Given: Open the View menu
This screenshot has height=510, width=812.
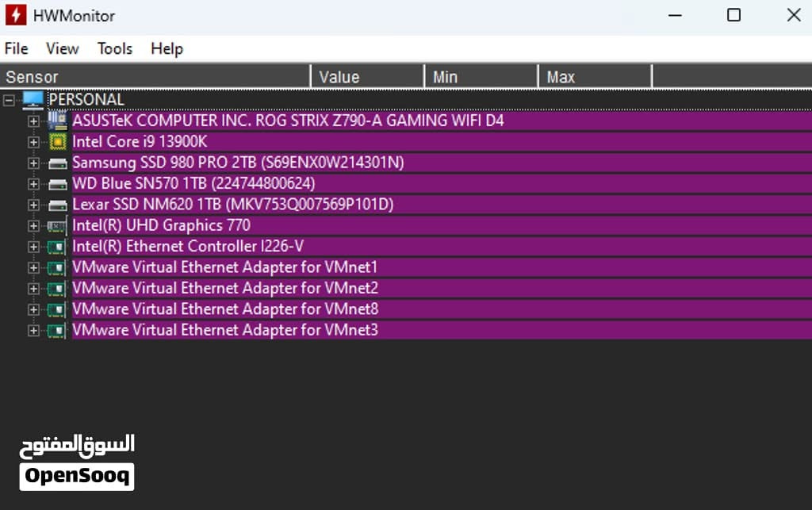Looking at the screenshot, I should (x=62, y=48).
